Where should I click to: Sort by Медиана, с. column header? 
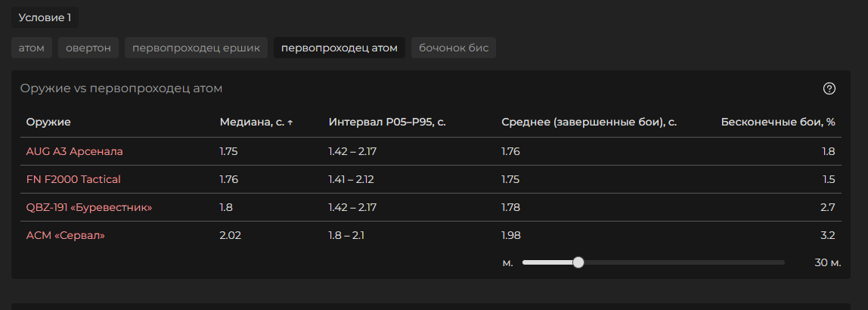pyautogui.click(x=252, y=122)
